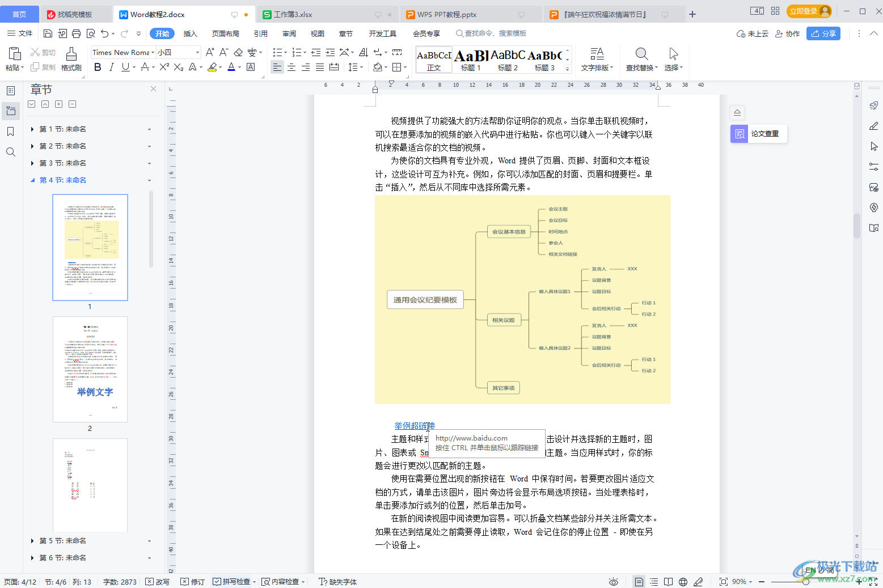Viewport: 883px width, 588px height.
Task: Clear formatting with eraser icon
Action: pos(238,52)
